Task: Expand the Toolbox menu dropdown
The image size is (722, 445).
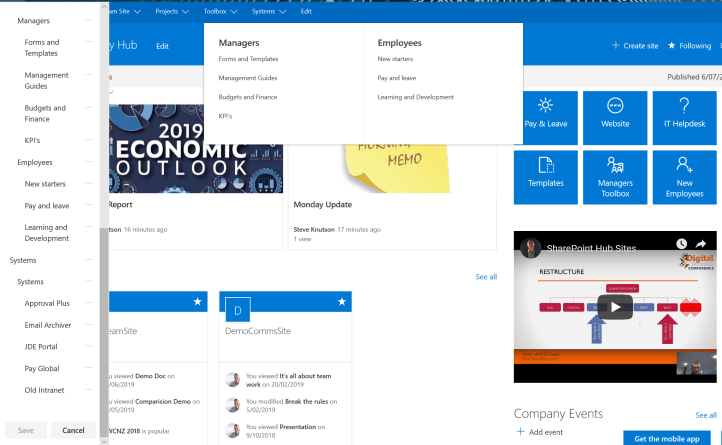Action: coord(220,11)
